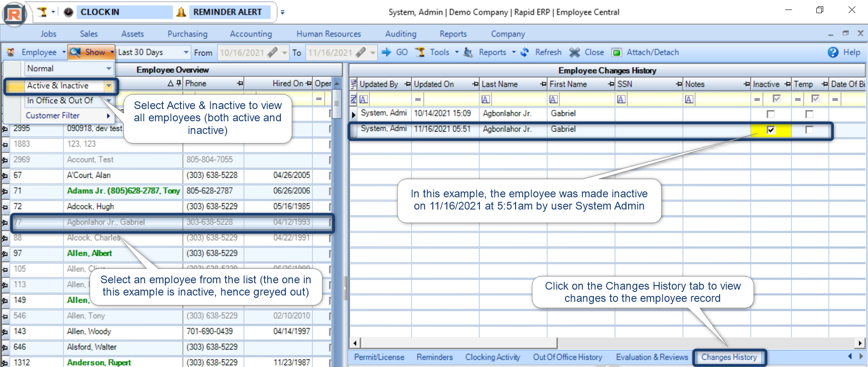Open the Jobs menu
The height and width of the screenshot is (367, 868).
coord(48,34)
